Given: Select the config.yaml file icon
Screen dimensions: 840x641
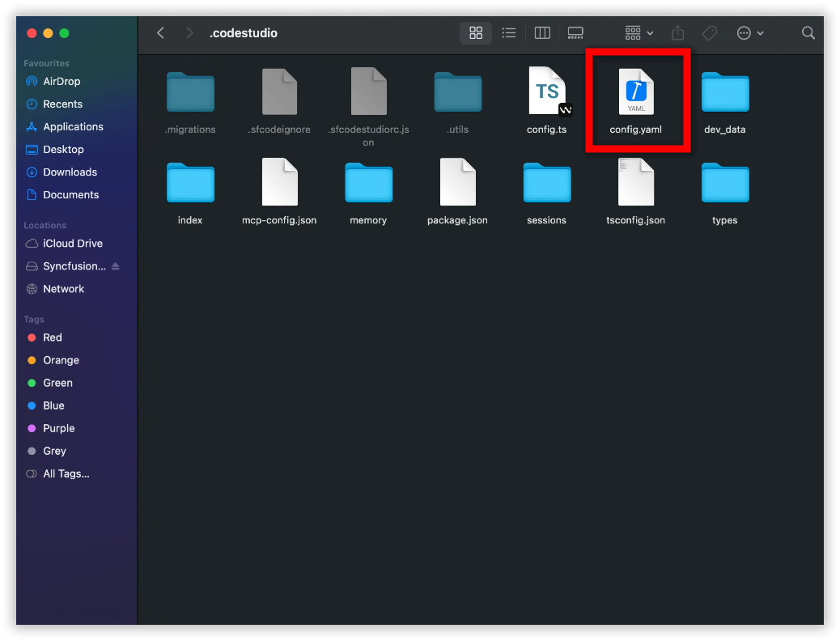Looking at the screenshot, I should [636, 91].
